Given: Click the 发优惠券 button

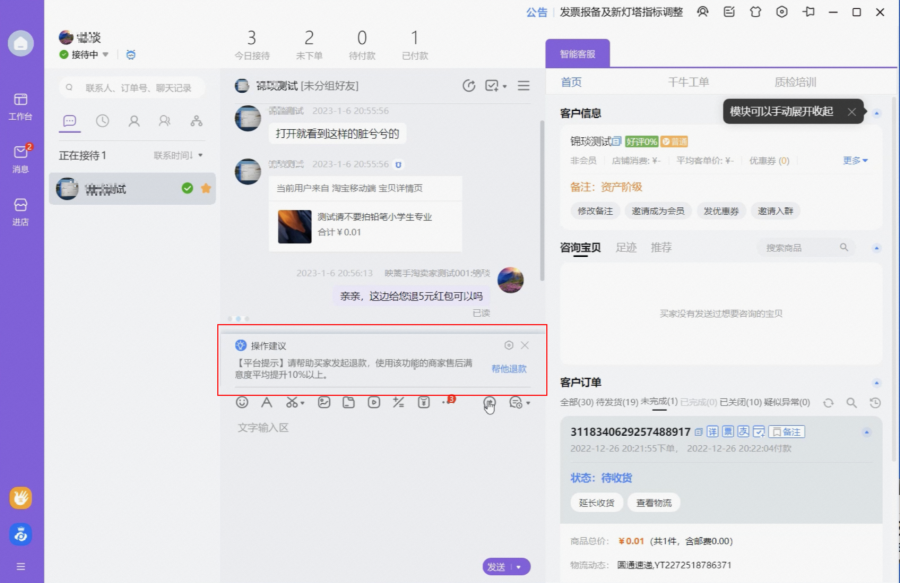Looking at the screenshot, I should (721, 211).
